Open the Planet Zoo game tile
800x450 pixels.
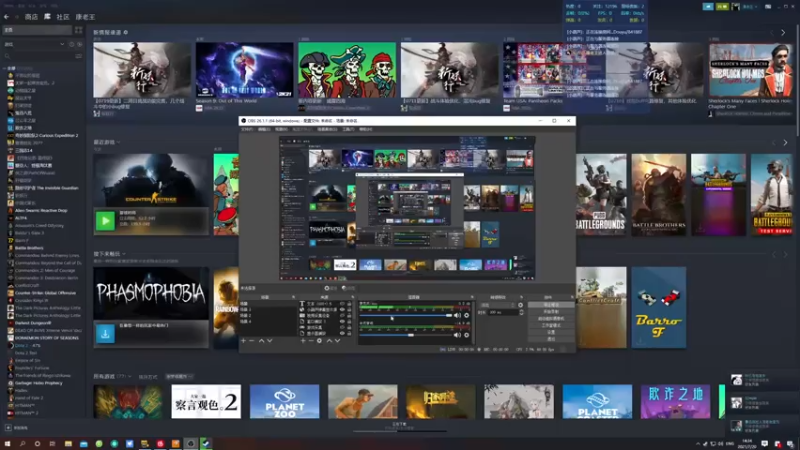[284, 402]
